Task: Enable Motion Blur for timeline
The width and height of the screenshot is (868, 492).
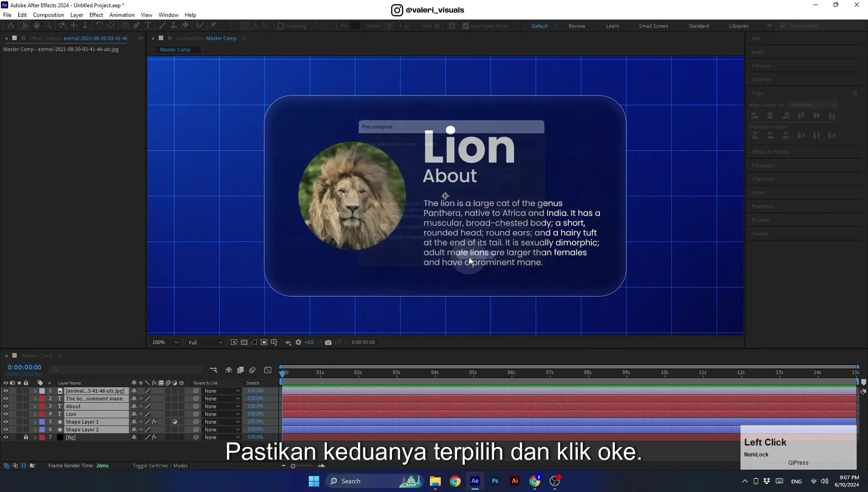Action: [252, 370]
